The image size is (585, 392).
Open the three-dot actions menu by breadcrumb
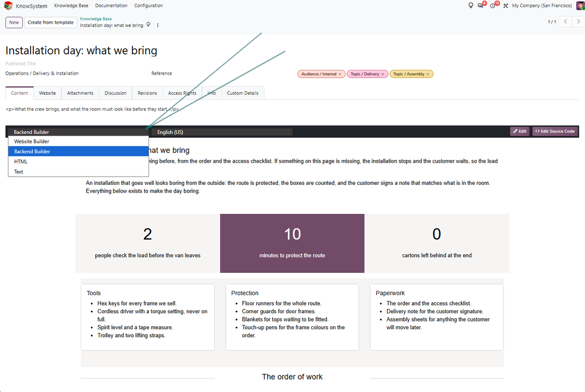click(x=158, y=25)
